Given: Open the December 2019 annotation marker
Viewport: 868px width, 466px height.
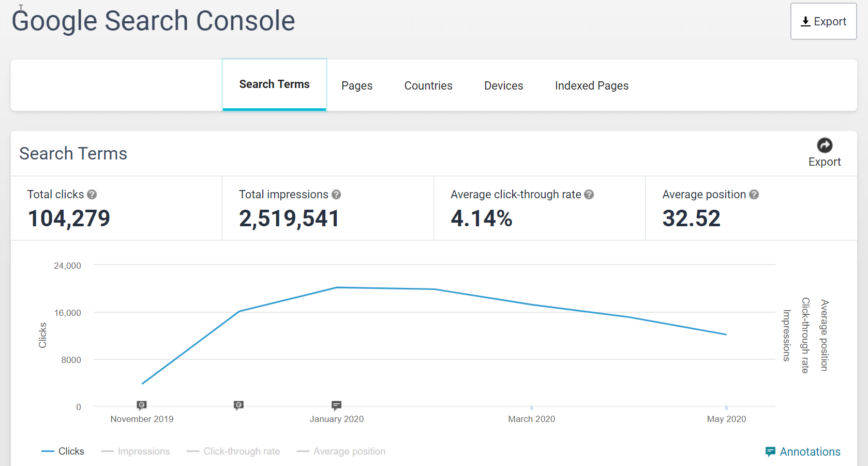Looking at the screenshot, I should click(x=238, y=405).
